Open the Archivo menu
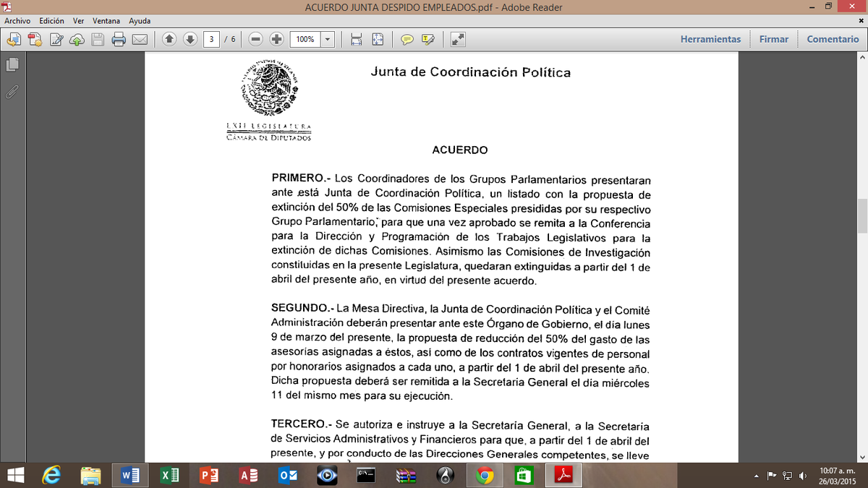 click(x=17, y=21)
